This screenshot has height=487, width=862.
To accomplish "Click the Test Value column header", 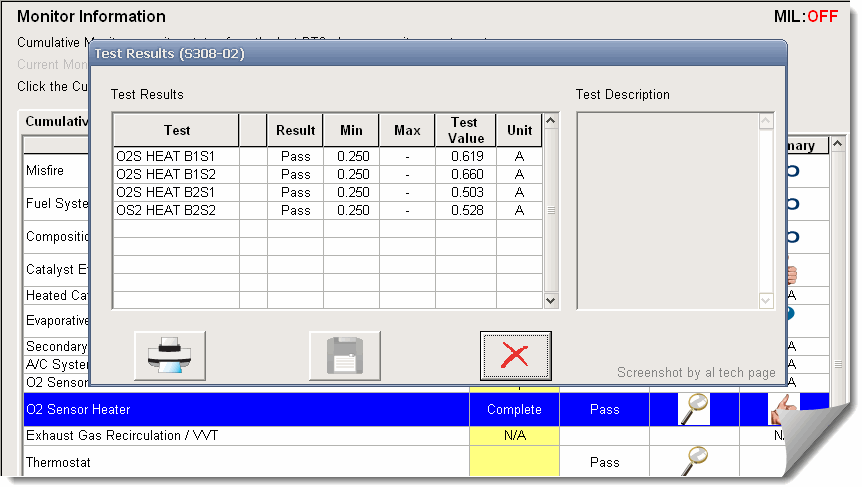I will [465, 130].
